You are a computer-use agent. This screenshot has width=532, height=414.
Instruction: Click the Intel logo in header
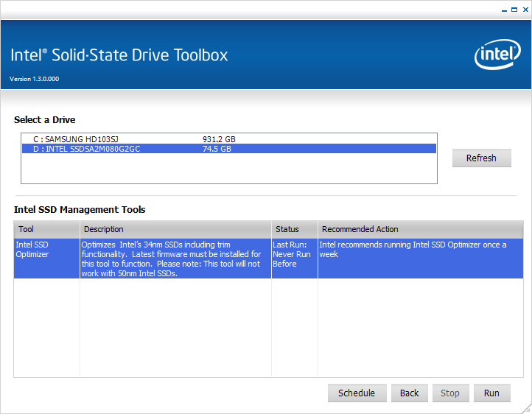(x=497, y=55)
